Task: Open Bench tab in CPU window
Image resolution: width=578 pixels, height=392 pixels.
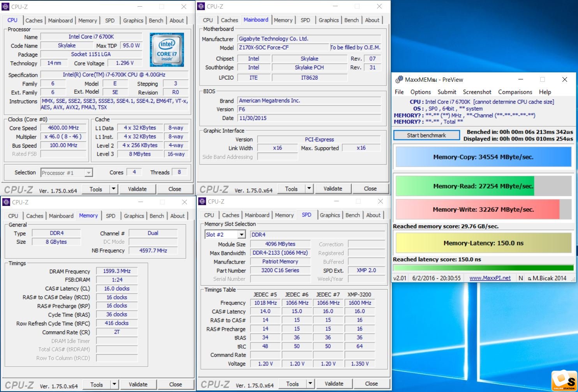Action: [156, 21]
